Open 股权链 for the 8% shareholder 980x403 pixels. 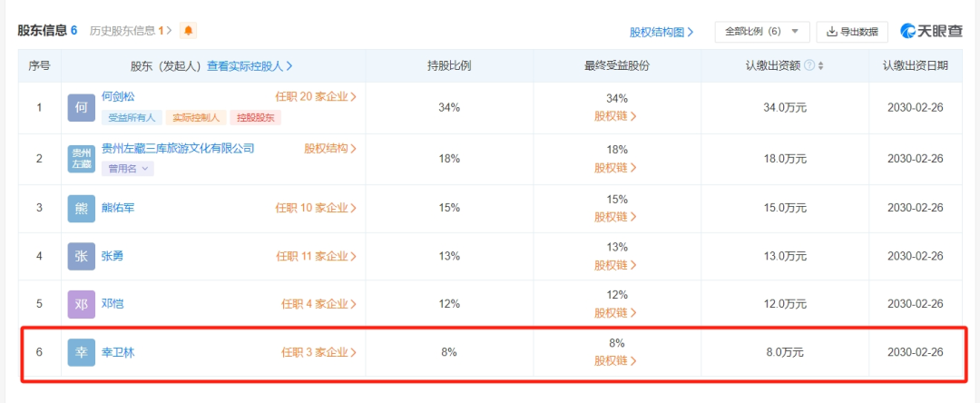tap(616, 360)
